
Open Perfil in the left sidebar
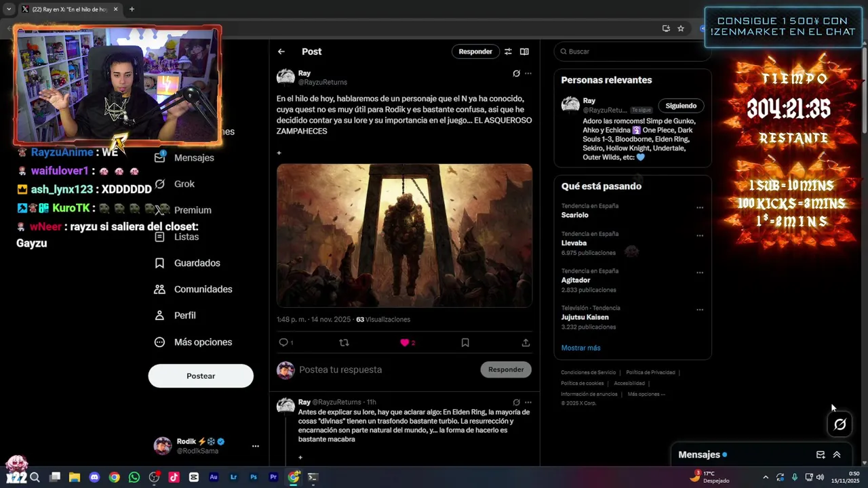point(175,316)
